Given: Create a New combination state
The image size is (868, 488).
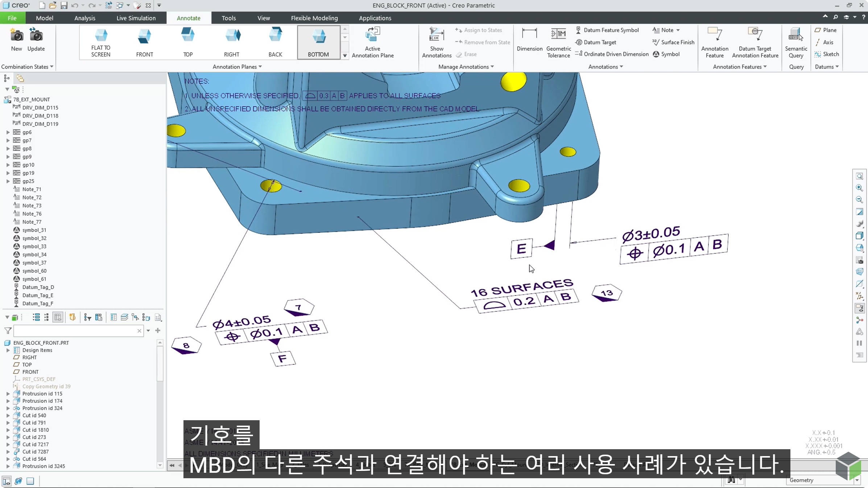Looking at the screenshot, I should (x=16, y=40).
